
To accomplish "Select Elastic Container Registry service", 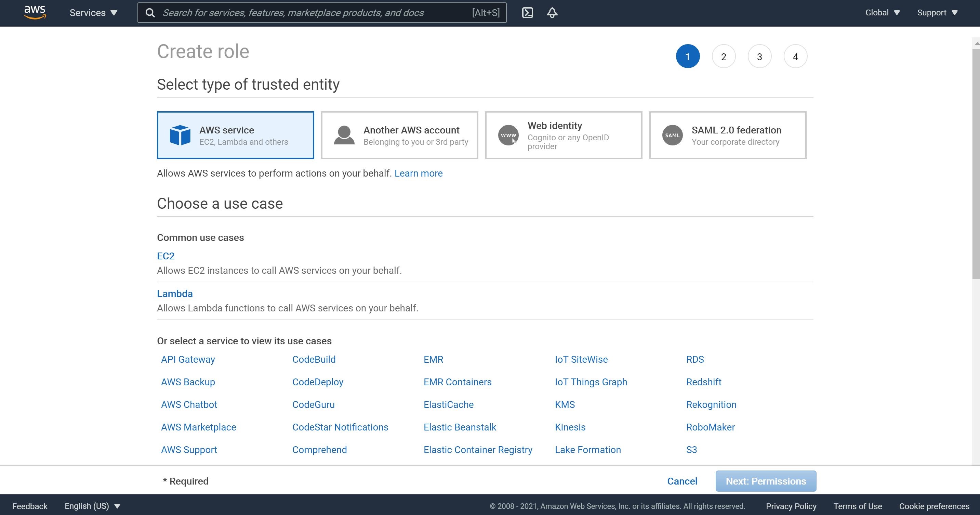I will pyautogui.click(x=478, y=450).
